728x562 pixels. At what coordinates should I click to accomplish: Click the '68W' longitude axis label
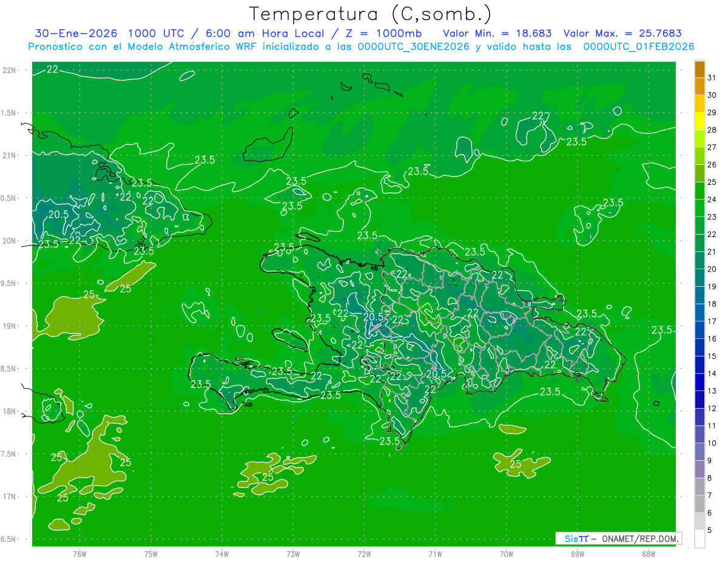tap(649, 554)
